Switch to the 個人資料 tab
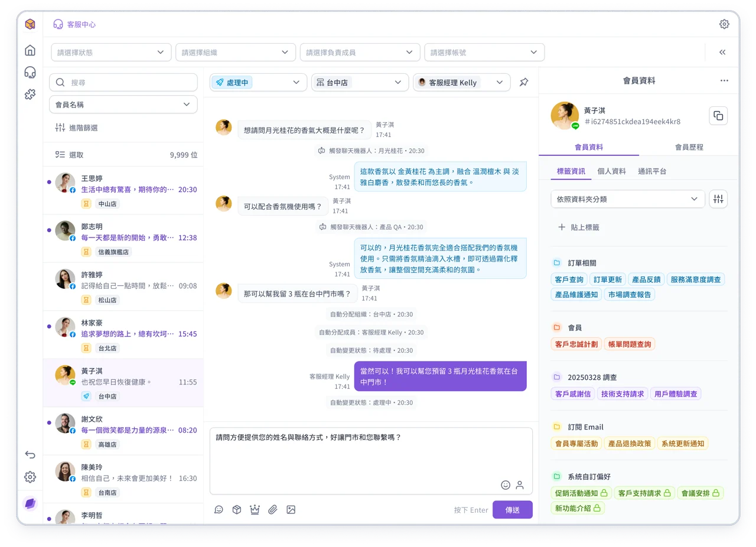The width and height of the screenshot is (756, 547). tap(611, 171)
